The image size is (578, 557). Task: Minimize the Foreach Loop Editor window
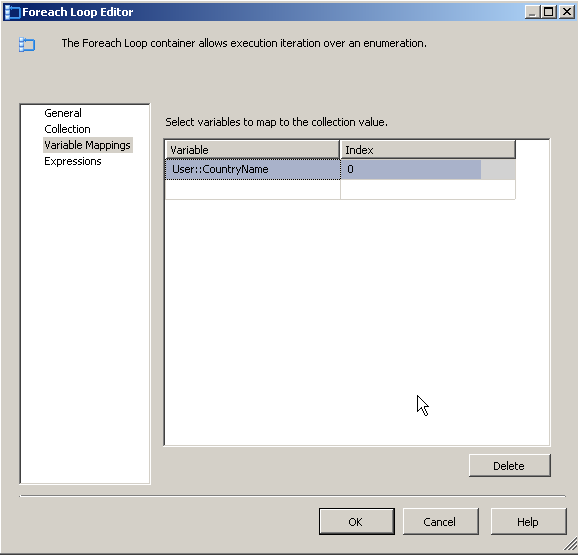[x=532, y=12]
